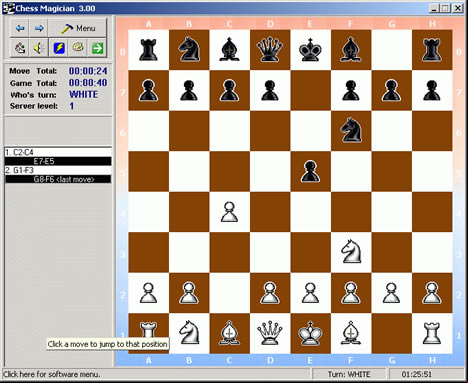Open the color palette icon
This screenshot has height=383, width=468.
point(78,48)
